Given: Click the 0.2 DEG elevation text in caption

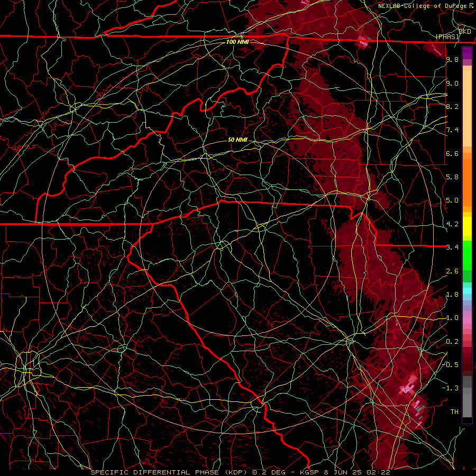Looking at the screenshot, I should point(269,472).
